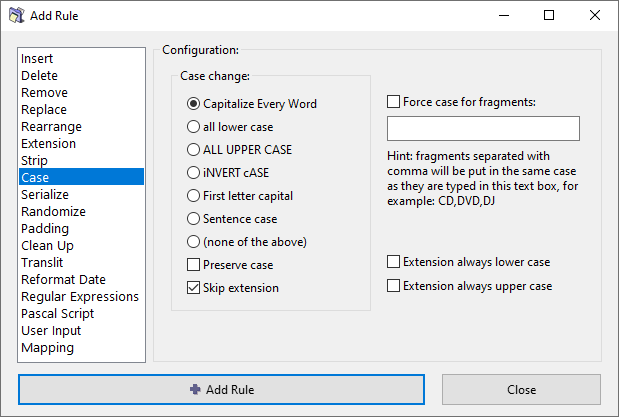Choose the all lower case option
The height and width of the screenshot is (417, 619).
(194, 126)
